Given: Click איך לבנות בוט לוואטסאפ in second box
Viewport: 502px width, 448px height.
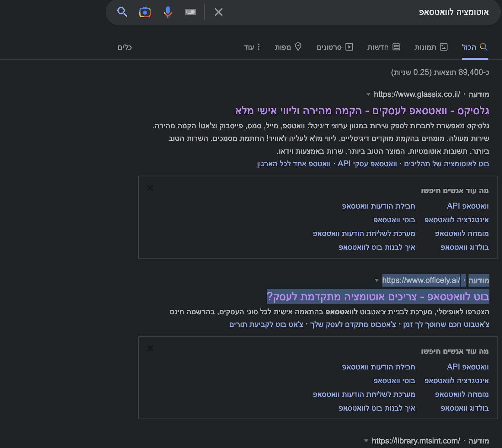Looking at the screenshot, I should click(x=377, y=408).
